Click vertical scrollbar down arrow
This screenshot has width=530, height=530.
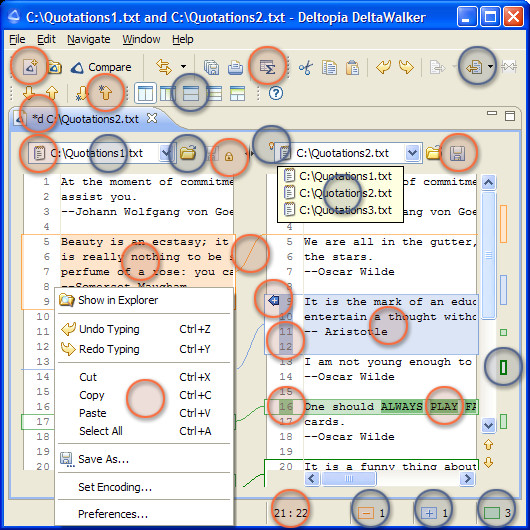click(x=488, y=425)
